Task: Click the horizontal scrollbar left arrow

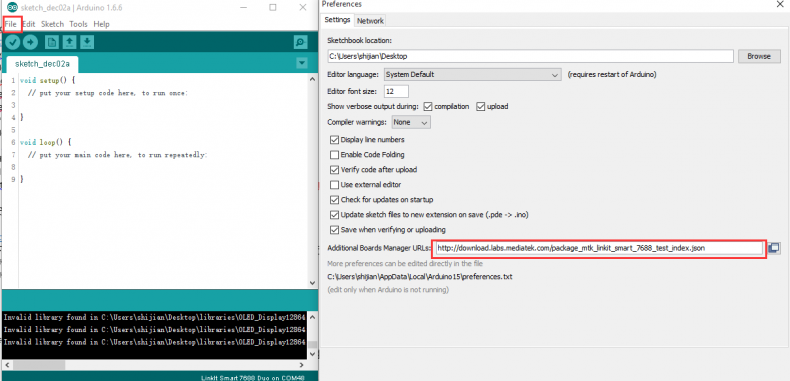Action: pyautogui.click(x=7, y=365)
